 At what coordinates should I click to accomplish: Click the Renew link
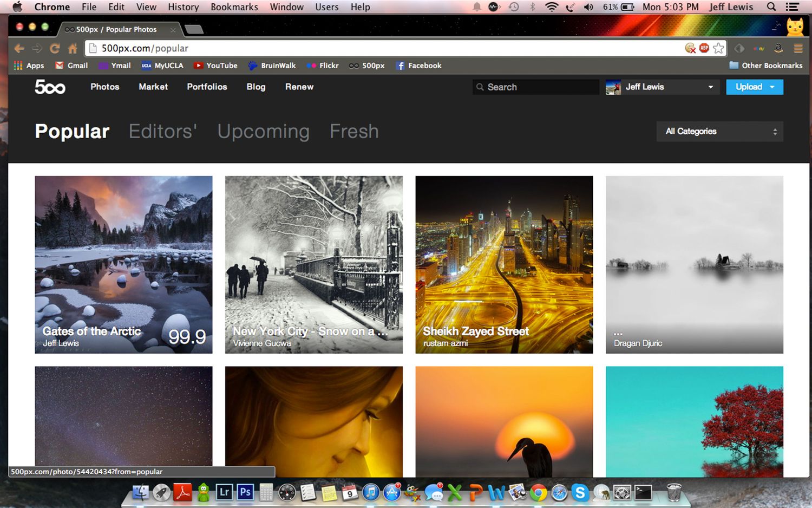(299, 87)
